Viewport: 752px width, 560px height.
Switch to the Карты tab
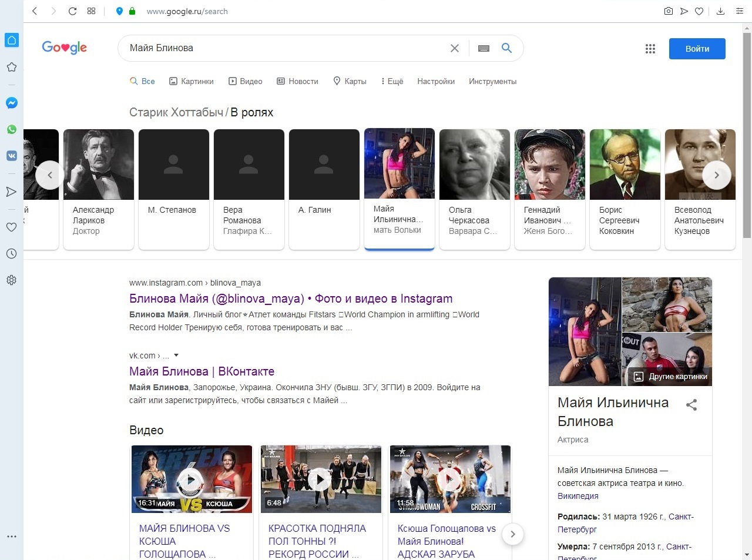350,81
